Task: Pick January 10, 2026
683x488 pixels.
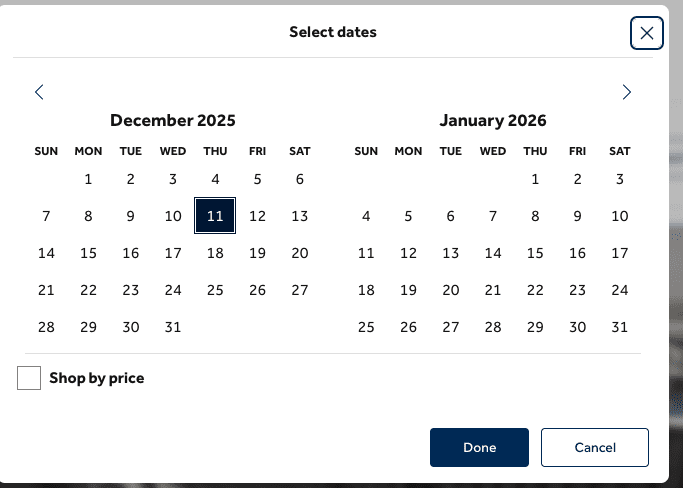Action: click(x=620, y=216)
